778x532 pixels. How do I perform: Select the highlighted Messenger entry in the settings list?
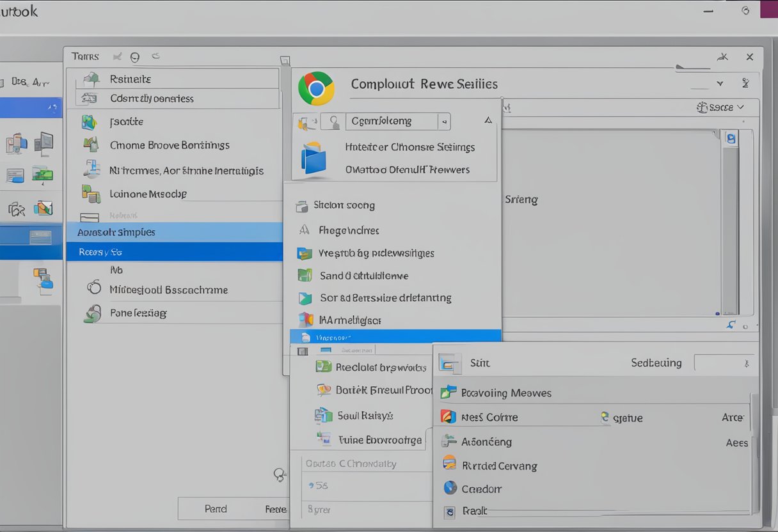[x=395, y=336]
